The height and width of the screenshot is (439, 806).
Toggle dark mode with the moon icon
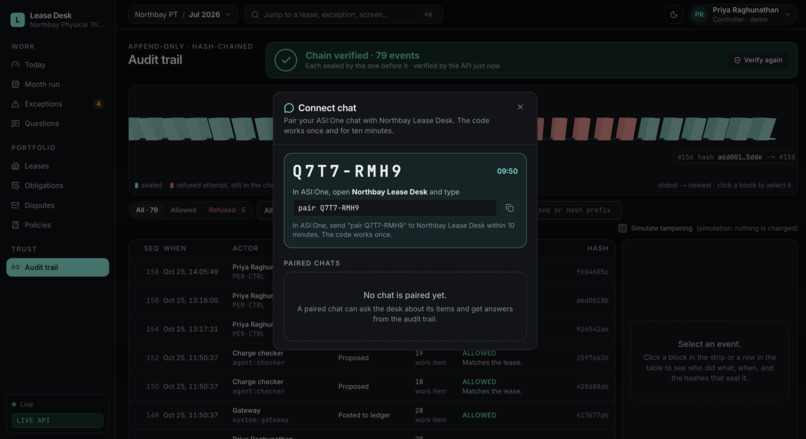[673, 15]
